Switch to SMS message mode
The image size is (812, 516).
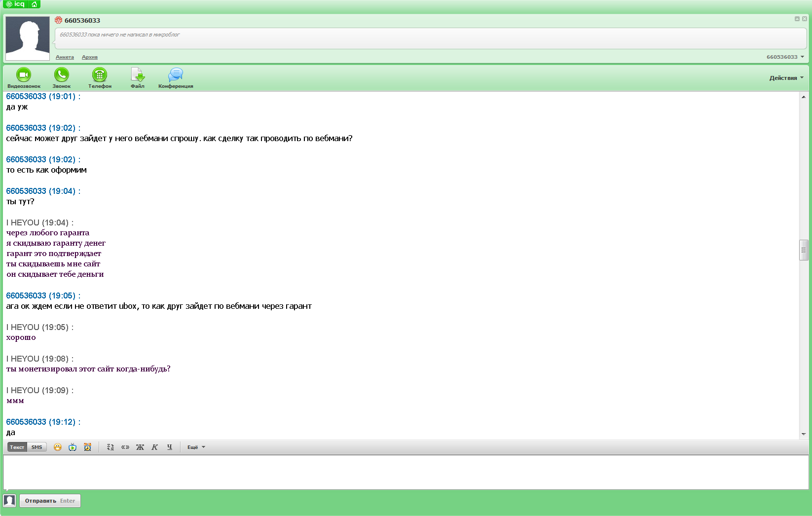tap(37, 447)
